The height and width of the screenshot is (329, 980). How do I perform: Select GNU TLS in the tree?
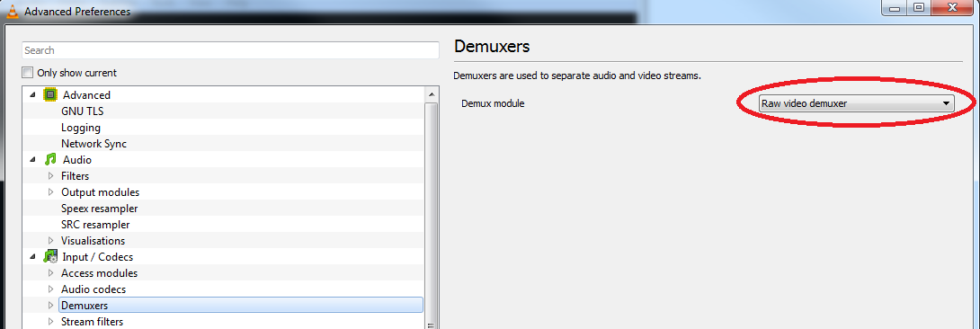point(83,111)
